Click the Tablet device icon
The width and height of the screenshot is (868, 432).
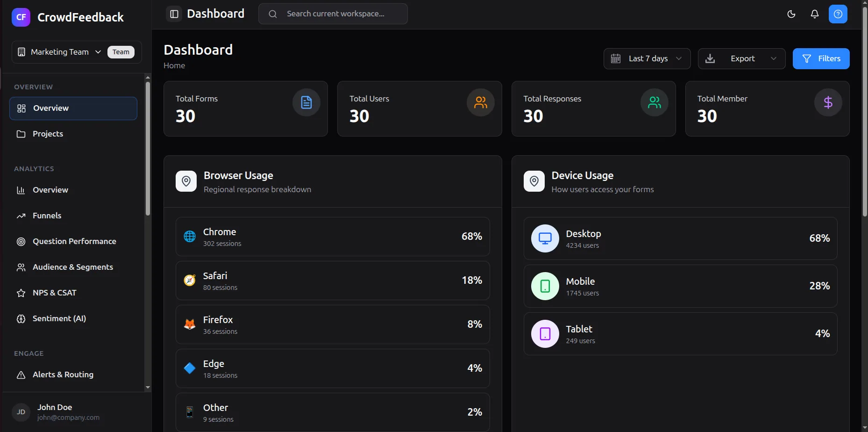(x=545, y=334)
